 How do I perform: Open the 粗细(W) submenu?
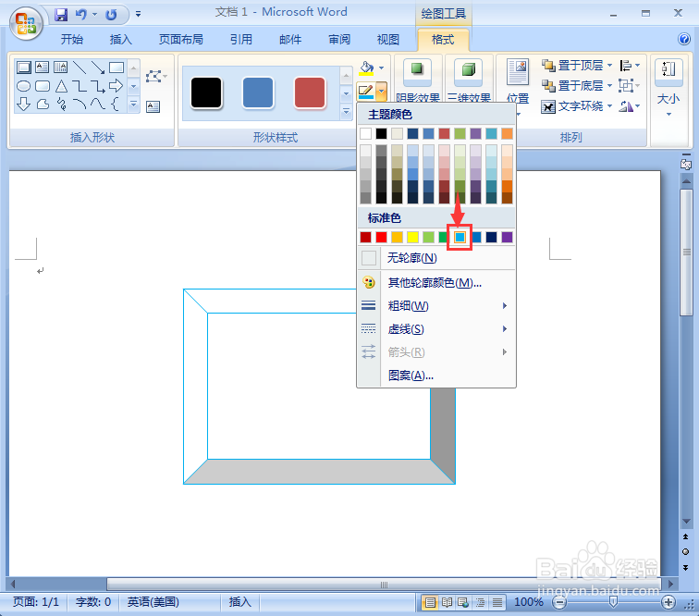click(436, 305)
